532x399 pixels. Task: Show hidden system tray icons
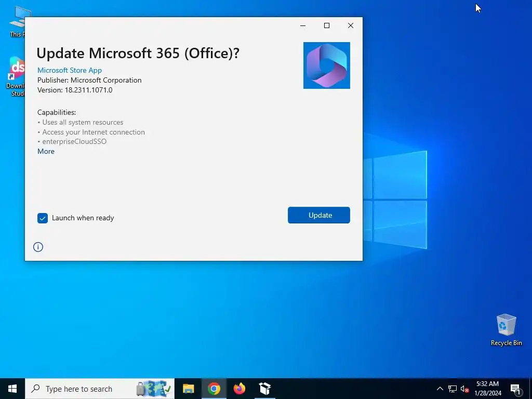point(440,389)
